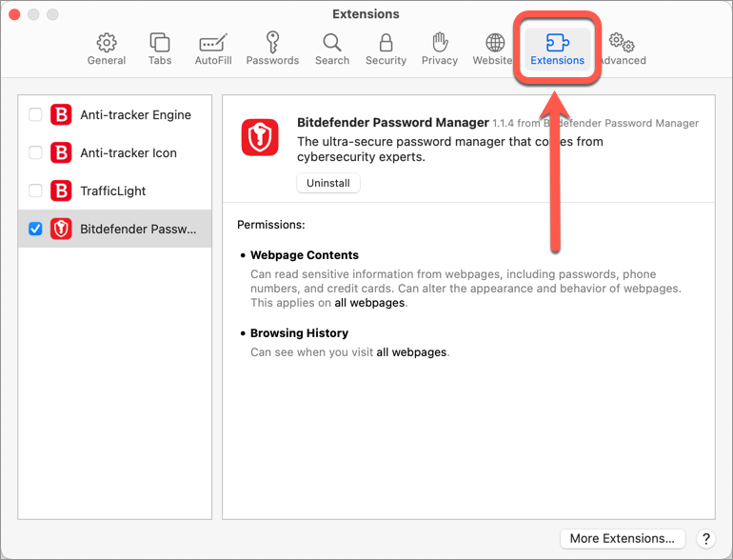The width and height of the screenshot is (733, 560).
Task: Click the Browsing History permission heading
Action: point(299,333)
